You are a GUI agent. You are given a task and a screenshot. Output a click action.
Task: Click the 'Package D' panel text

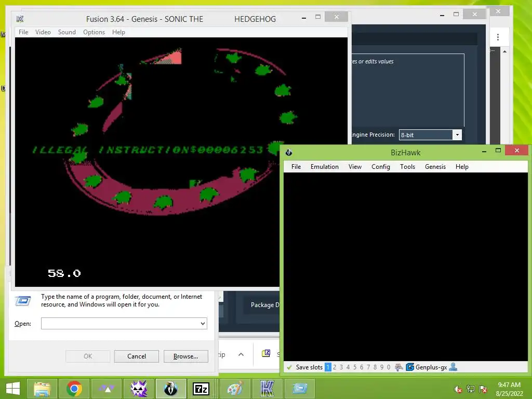(x=265, y=304)
